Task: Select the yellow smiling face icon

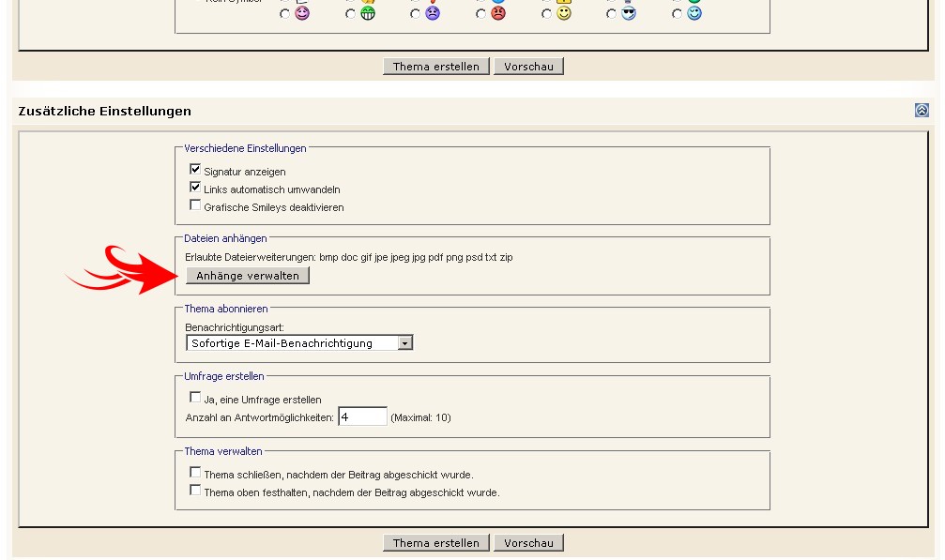Action: click(563, 14)
